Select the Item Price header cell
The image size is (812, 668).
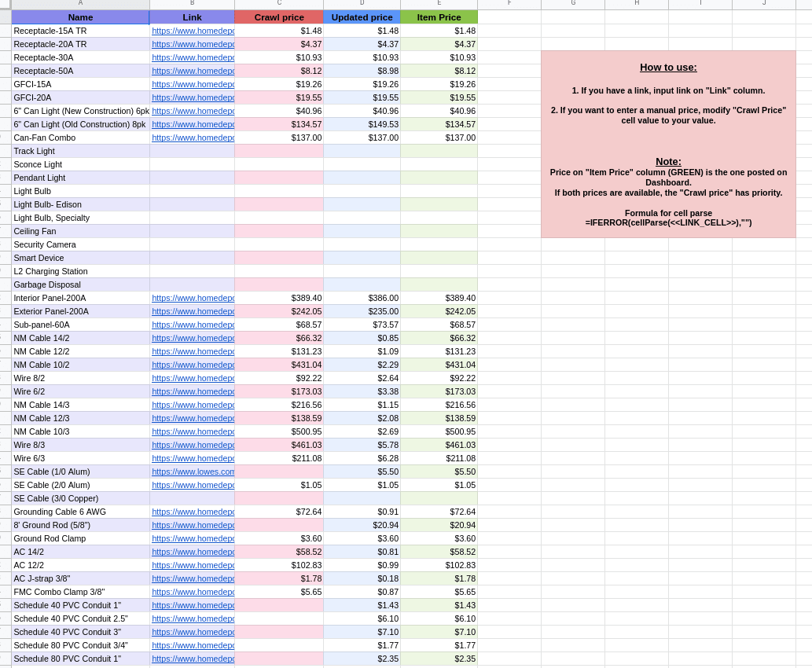(439, 17)
